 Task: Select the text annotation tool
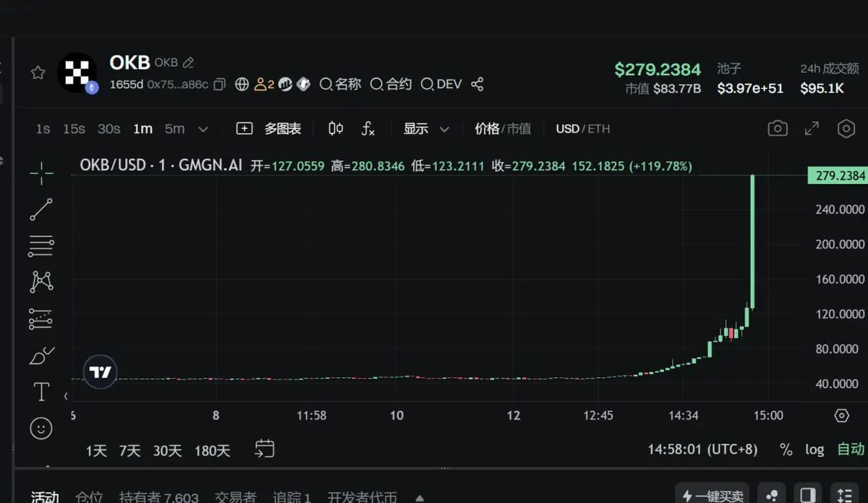pos(41,392)
